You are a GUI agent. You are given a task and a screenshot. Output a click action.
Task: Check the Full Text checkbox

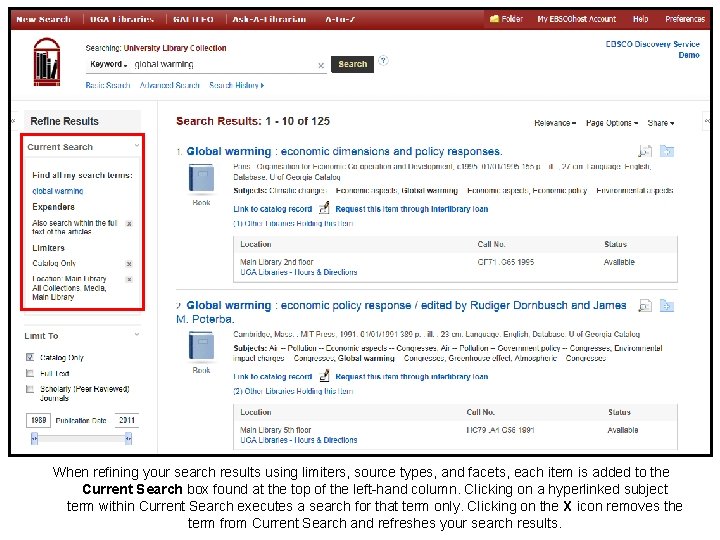point(30,373)
